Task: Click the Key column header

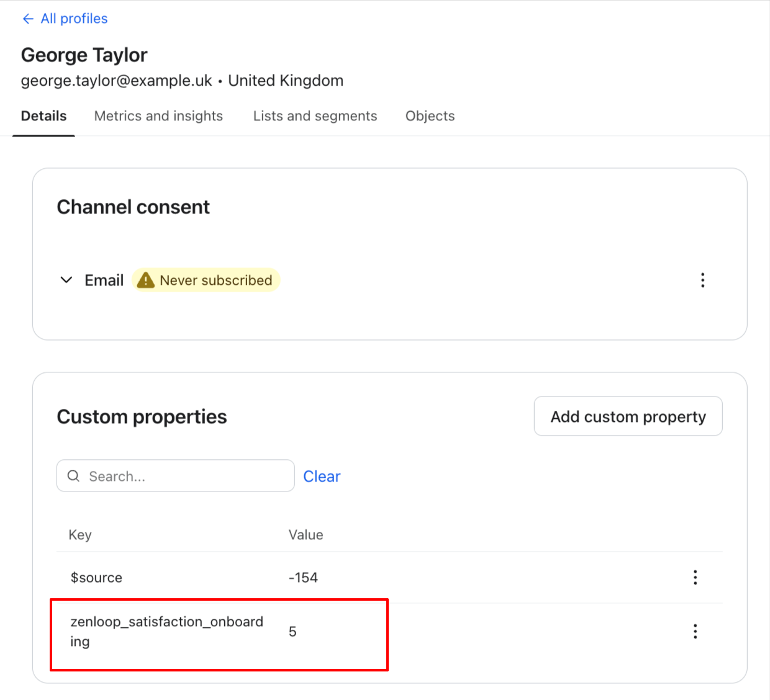Action: (x=80, y=534)
